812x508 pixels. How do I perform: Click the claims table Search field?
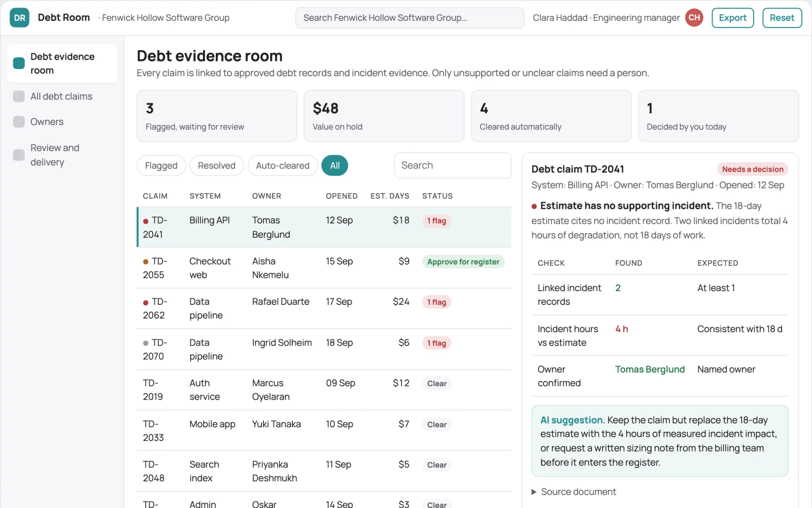(453, 166)
